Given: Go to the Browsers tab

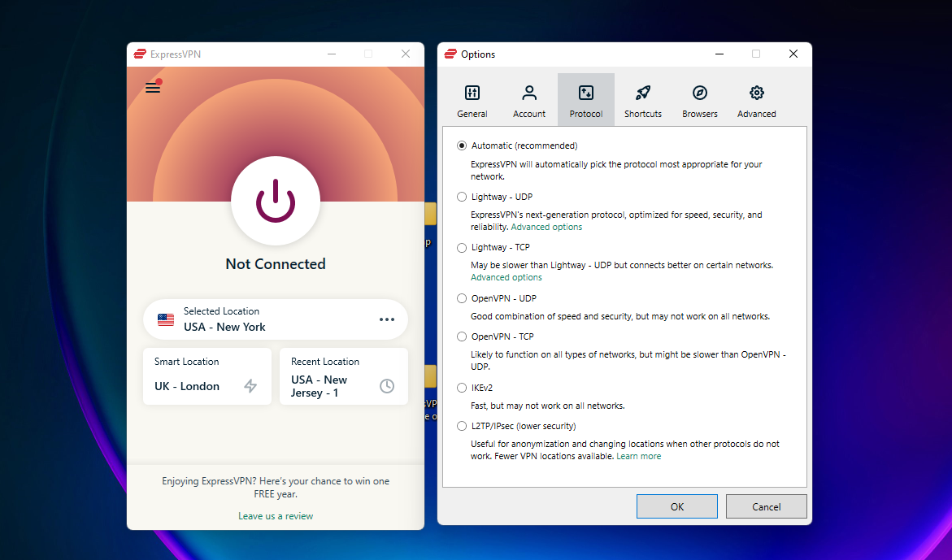Looking at the screenshot, I should point(699,100).
